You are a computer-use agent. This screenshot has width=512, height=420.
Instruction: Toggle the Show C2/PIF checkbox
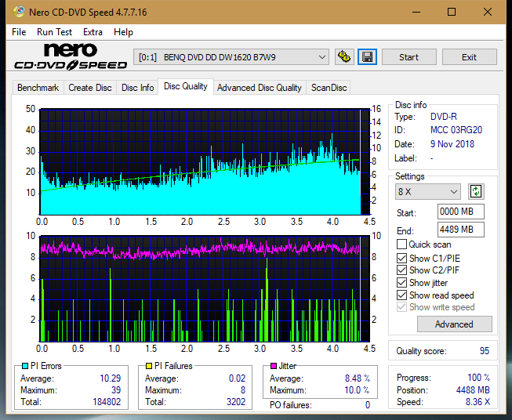[401, 270]
